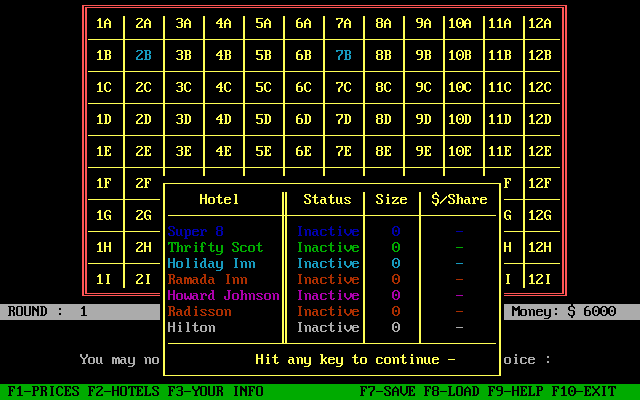The width and height of the screenshot is (640, 400).
Task: Click board cell 8C
Action: pos(384,87)
